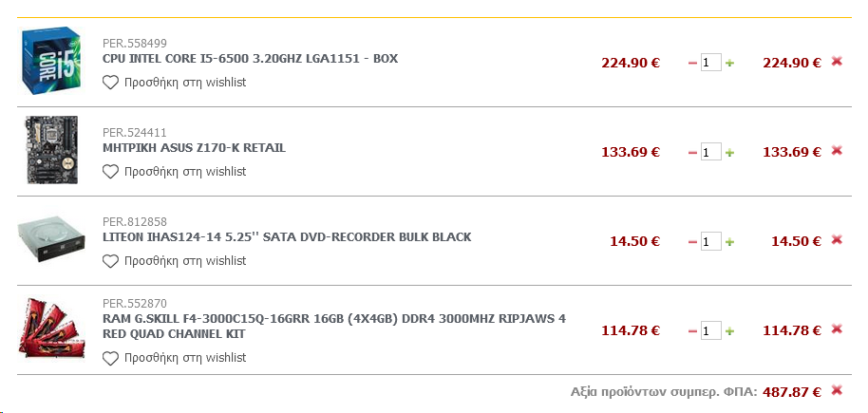Add the Intel Core i5 CPU to wishlist
This screenshot has height=413, width=868.
coord(175,83)
